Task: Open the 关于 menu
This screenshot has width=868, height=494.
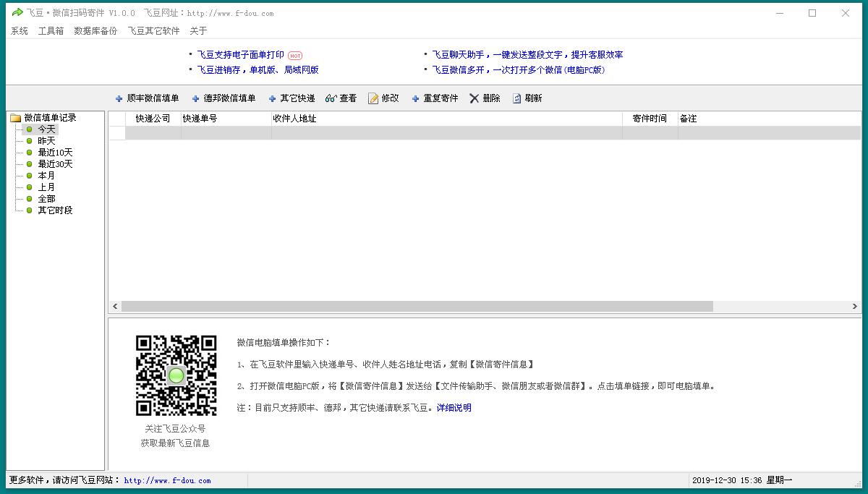Action: click(x=198, y=31)
